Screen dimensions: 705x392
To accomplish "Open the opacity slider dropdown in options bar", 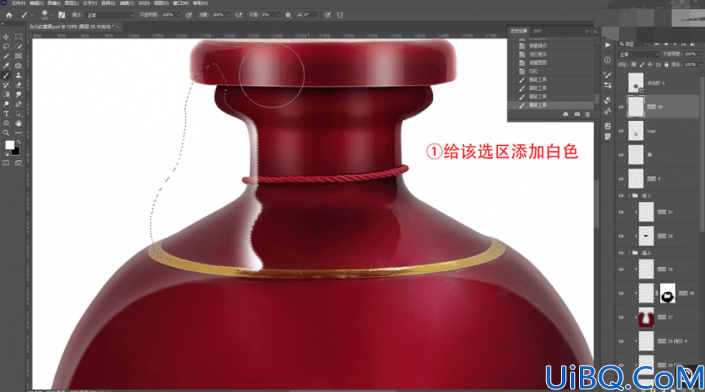I will tap(178, 15).
